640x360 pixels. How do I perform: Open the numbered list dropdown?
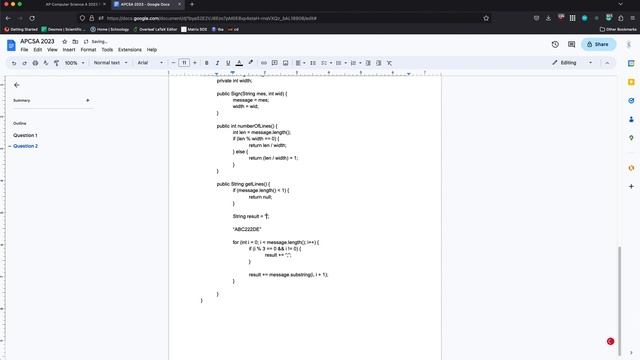point(356,63)
